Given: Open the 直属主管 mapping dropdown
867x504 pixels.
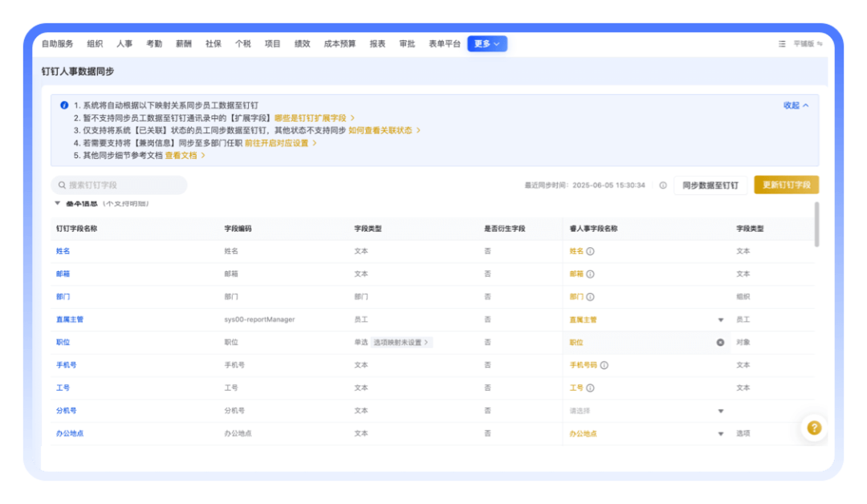Looking at the screenshot, I should point(720,319).
